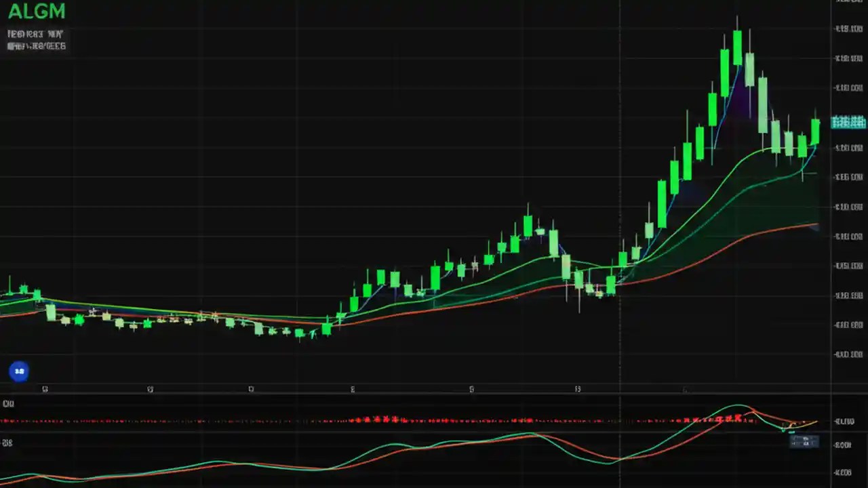Select the highlighted teal last-price tag
Viewport: 868px width, 488px height.
point(848,123)
